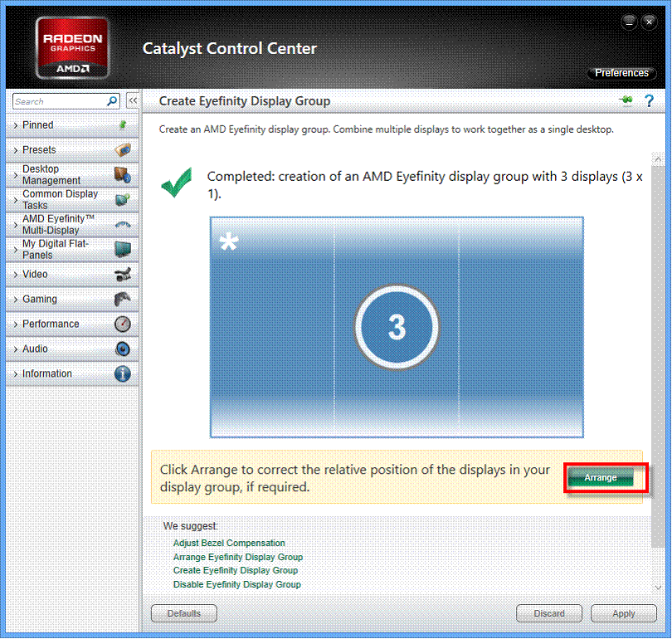The width and height of the screenshot is (672, 639).
Task: Click the My Digital Flat-Panels monitor icon
Action: [123, 250]
